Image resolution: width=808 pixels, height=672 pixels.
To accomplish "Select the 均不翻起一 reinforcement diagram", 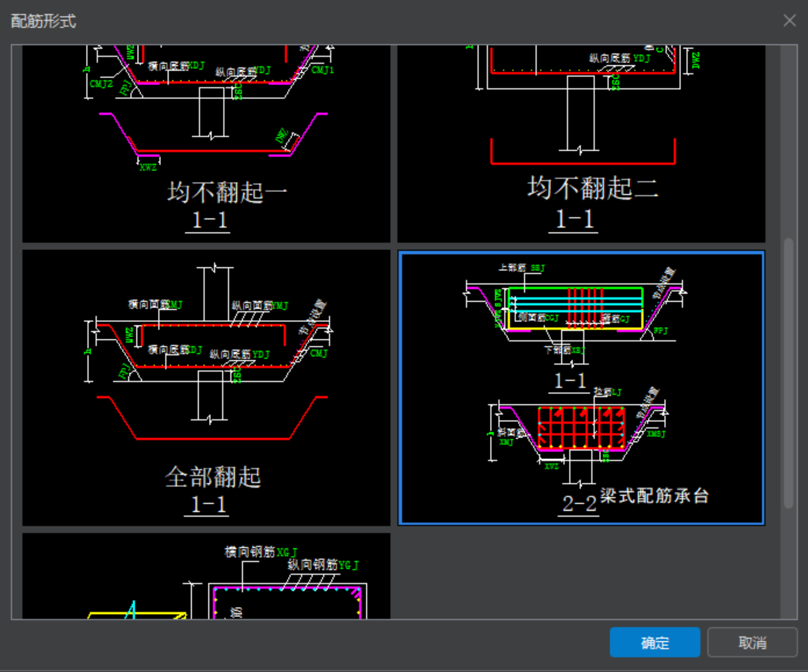I will [x=206, y=143].
